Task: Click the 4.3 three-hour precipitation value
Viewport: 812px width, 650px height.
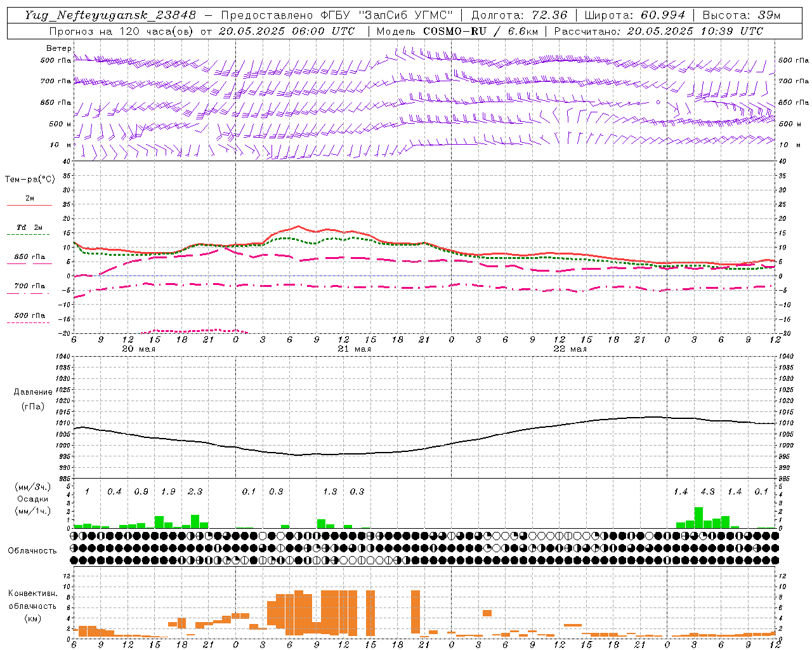Action: pos(707,491)
